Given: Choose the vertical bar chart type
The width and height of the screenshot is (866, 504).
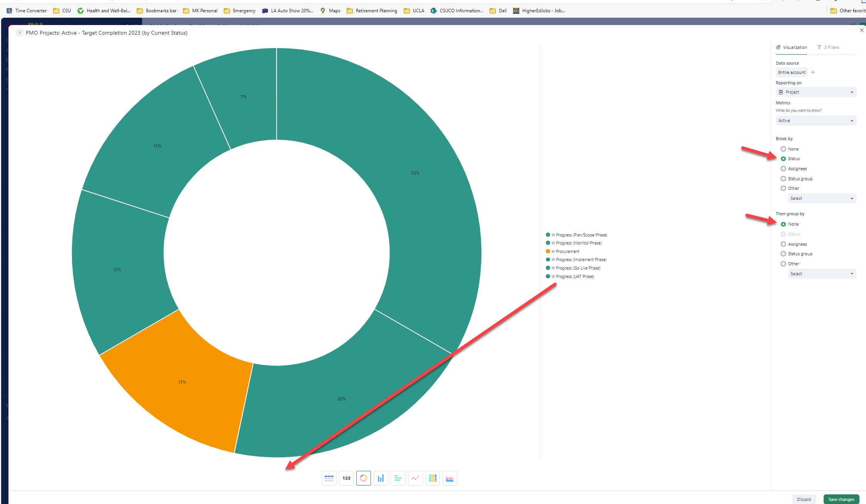Looking at the screenshot, I should [x=381, y=478].
